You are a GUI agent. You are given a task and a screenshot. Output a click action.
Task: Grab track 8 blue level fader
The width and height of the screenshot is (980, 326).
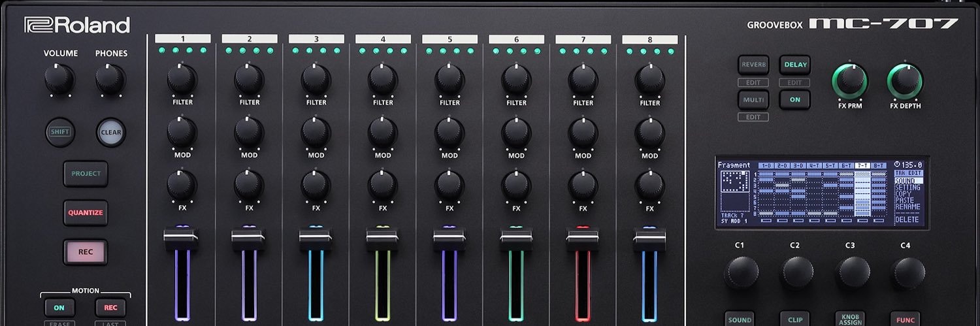pyautogui.click(x=649, y=238)
